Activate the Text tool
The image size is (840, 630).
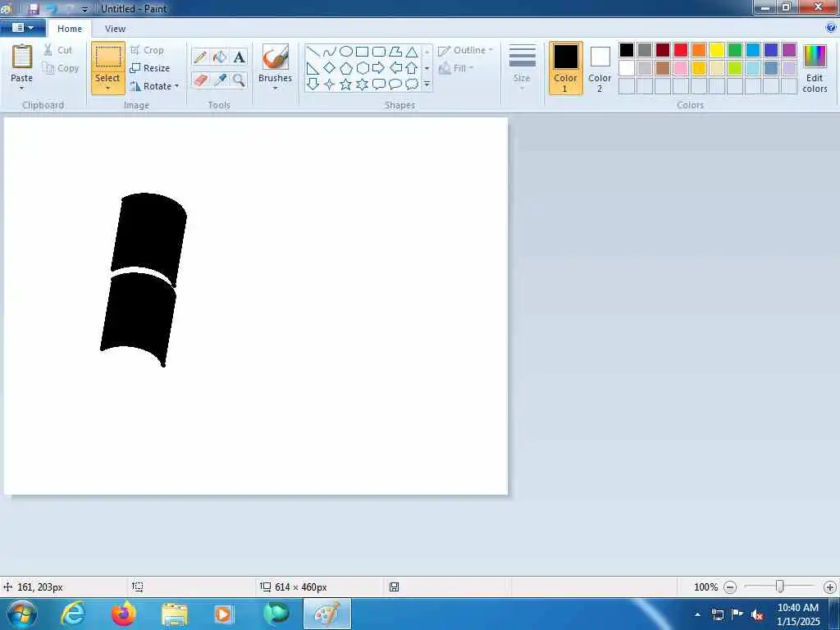[239, 57]
